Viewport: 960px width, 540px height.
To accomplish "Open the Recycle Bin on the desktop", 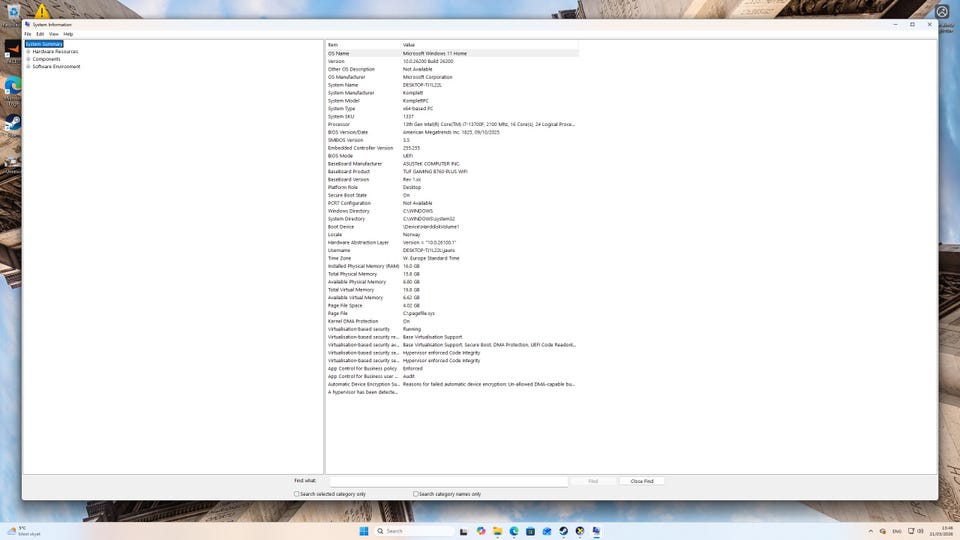I will coord(12,10).
